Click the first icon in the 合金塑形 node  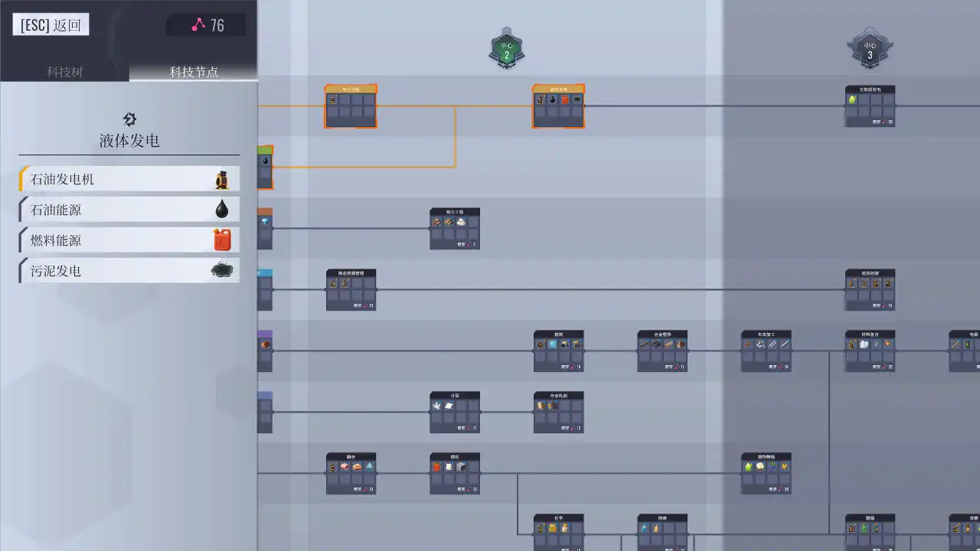[644, 344]
